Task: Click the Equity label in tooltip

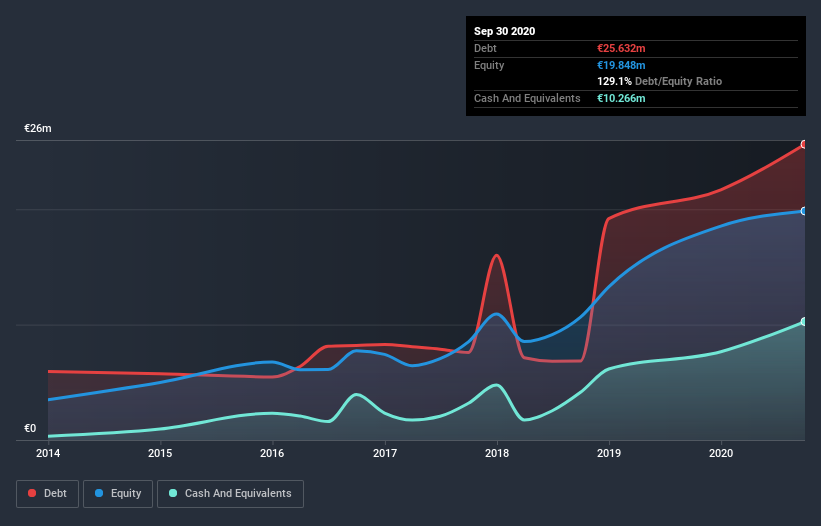Action: pos(489,65)
